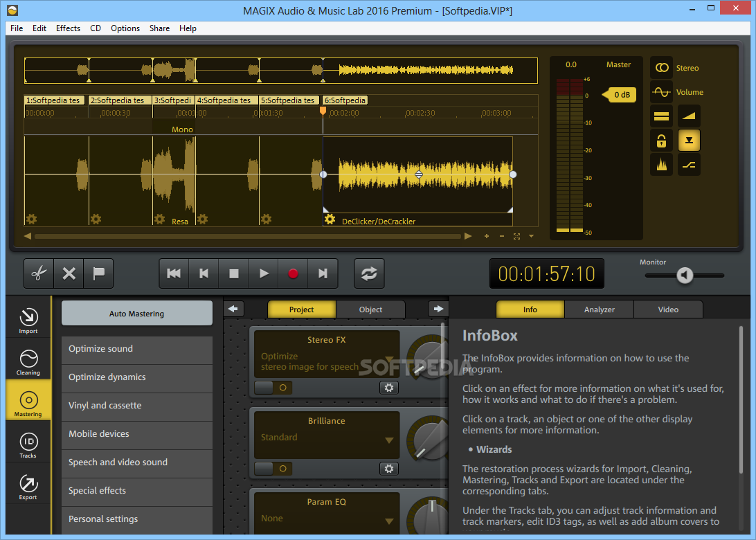Click the two horizontal bars icon
This screenshot has width=756, height=540.
(x=662, y=116)
